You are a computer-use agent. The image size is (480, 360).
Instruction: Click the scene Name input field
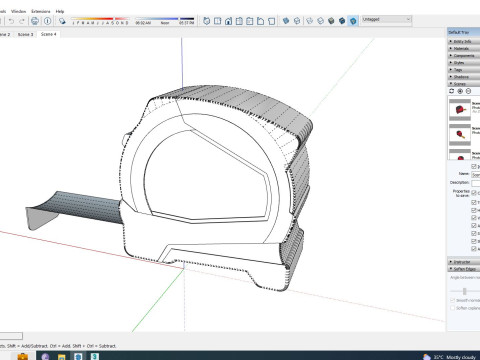(476, 174)
